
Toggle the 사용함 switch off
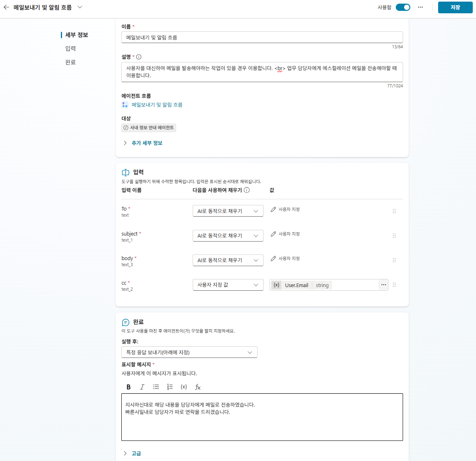point(403,7)
